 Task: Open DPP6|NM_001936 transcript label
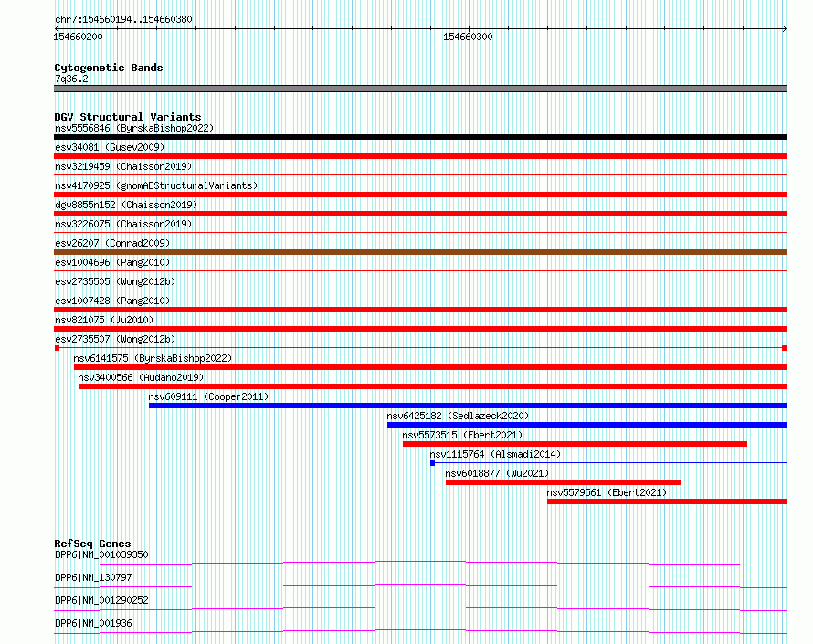click(x=93, y=623)
